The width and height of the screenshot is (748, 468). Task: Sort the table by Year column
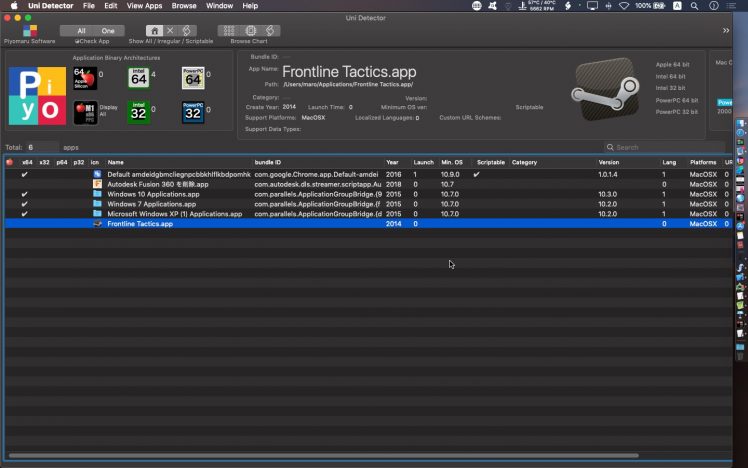[x=392, y=161]
